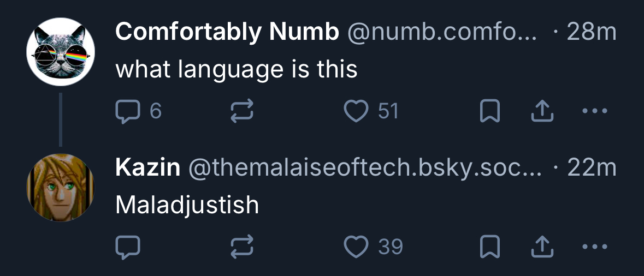The image size is (644, 276).
Task: Click the Comfortably Numb display name
Action: (x=227, y=33)
